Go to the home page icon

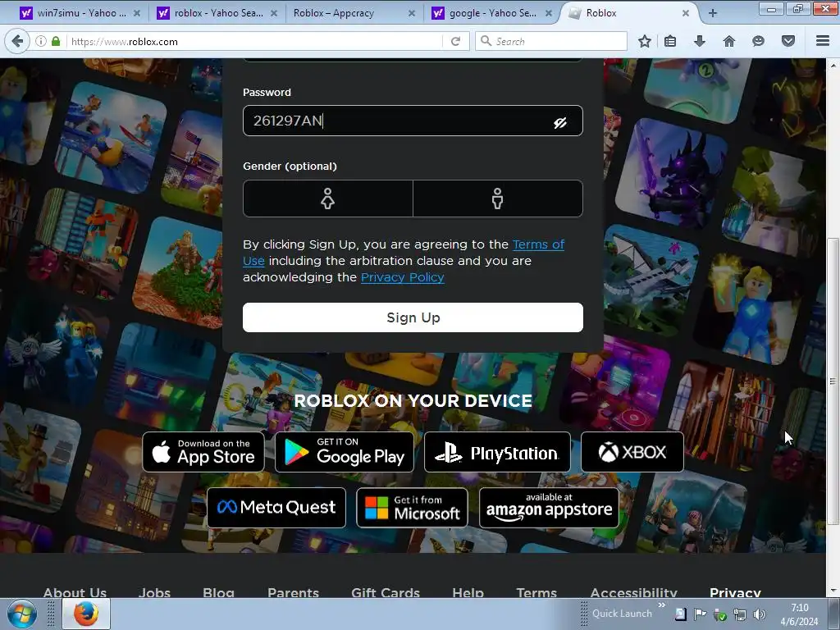coord(729,41)
